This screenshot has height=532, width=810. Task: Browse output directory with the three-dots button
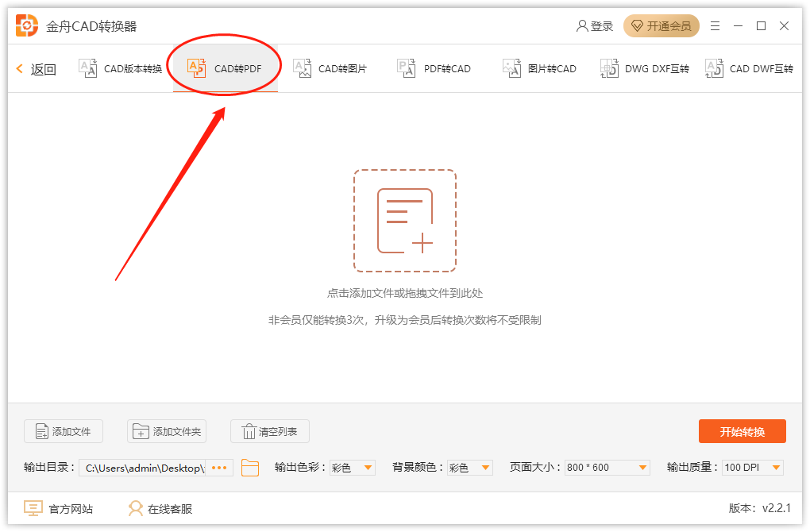(x=219, y=468)
